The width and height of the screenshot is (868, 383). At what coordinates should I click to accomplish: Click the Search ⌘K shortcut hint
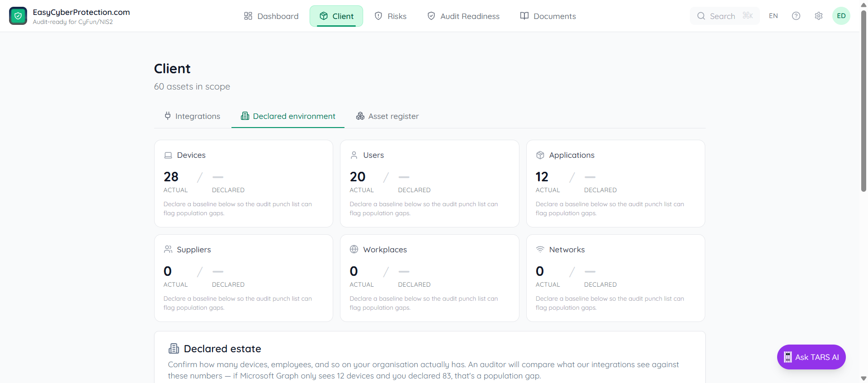coord(748,16)
